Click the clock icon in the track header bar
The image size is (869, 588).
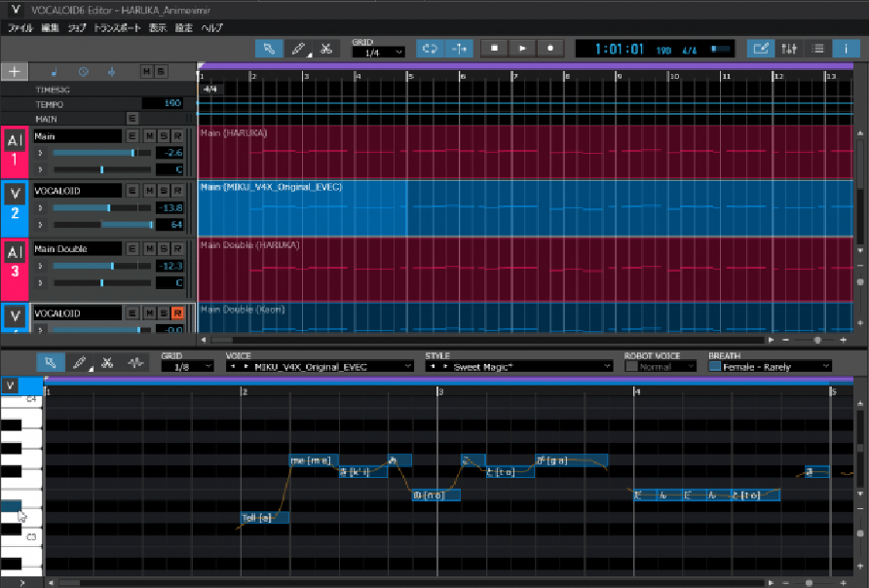click(83, 72)
